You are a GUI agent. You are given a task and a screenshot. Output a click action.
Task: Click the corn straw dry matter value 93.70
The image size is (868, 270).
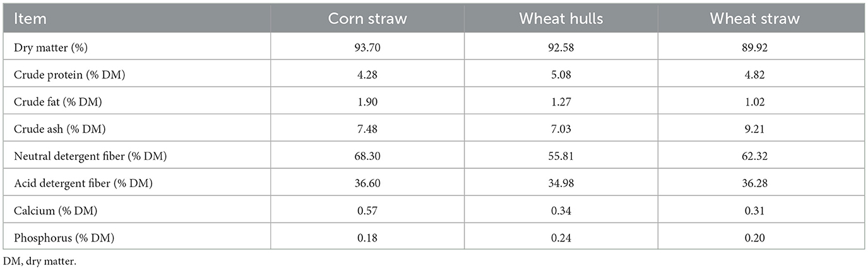367,47
